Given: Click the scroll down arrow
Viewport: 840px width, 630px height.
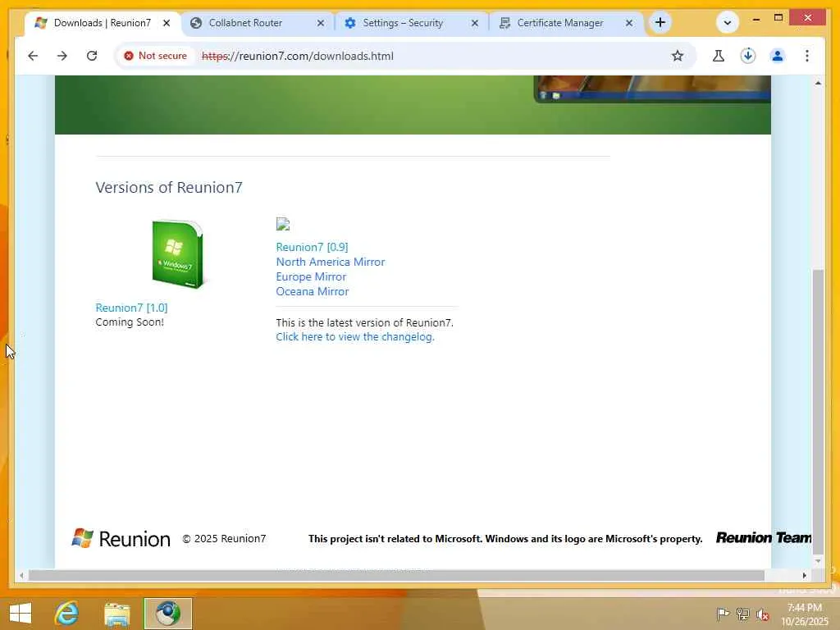Looking at the screenshot, I should [x=818, y=561].
